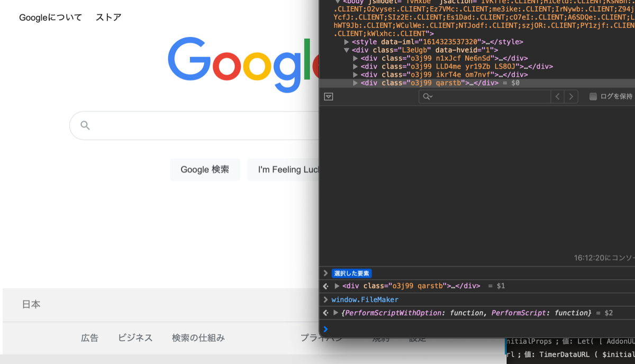This screenshot has height=364, width=635.
Task: Click the magnifier icon in the Google search box
Action: (x=85, y=125)
